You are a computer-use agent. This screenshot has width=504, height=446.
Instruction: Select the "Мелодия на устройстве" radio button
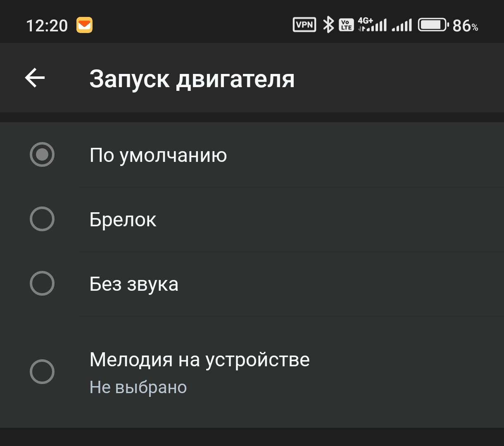pyautogui.click(x=42, y=372)
